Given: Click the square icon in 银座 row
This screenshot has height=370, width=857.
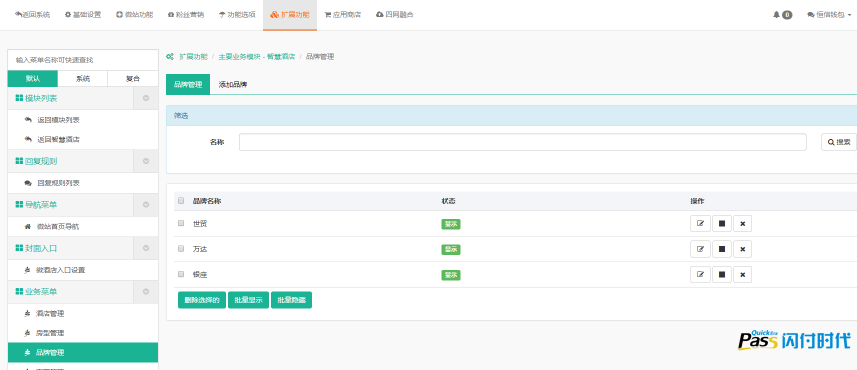Looking at the screenshot, I should [x=721, y=274].
